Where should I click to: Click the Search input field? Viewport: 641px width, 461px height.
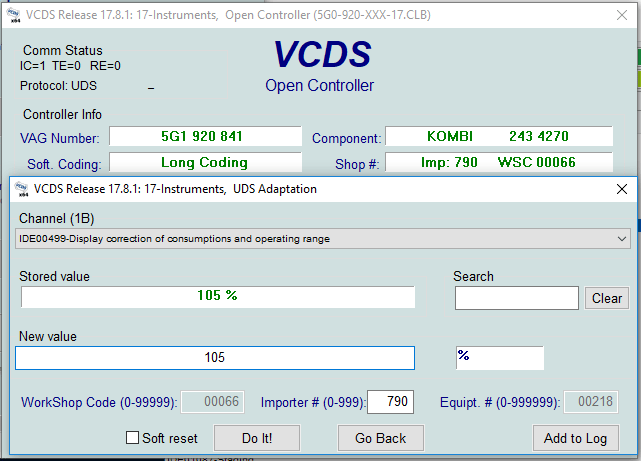click(517, 298)
